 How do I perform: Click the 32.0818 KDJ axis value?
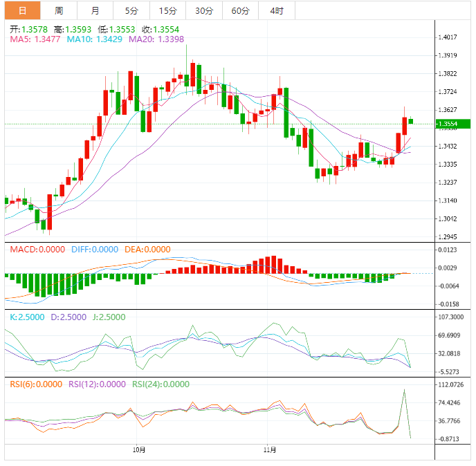coord(449,354)
